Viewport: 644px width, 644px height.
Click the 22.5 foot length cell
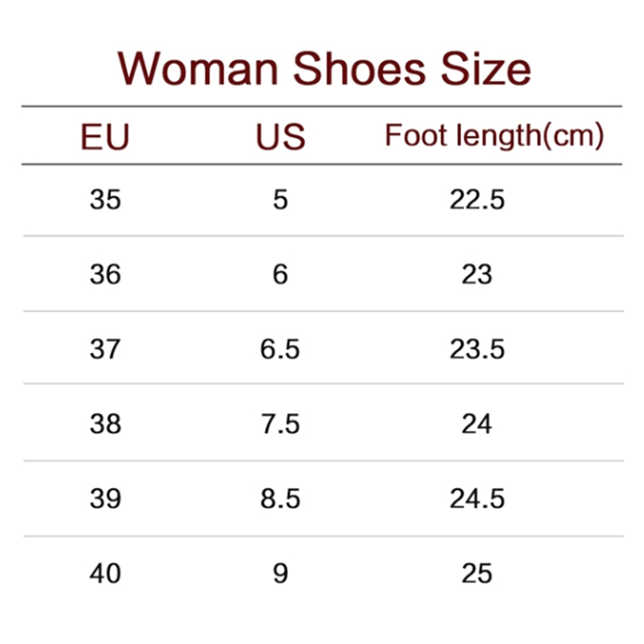pyautogui.click(x=477, y=200)
